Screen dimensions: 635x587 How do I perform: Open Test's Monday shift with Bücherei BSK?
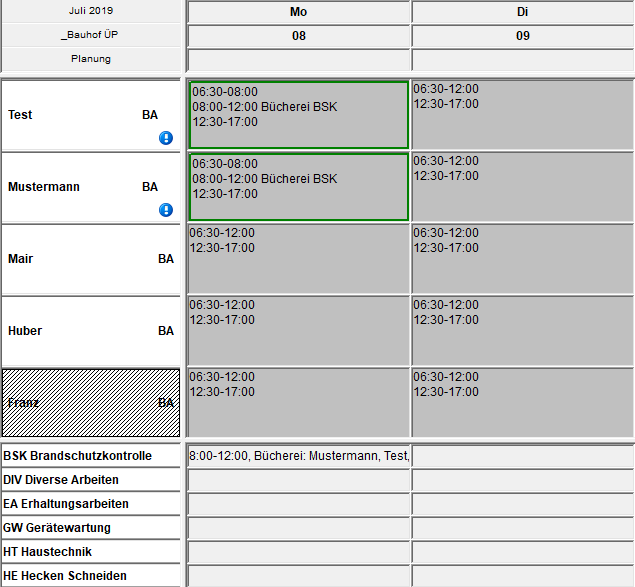298,115
